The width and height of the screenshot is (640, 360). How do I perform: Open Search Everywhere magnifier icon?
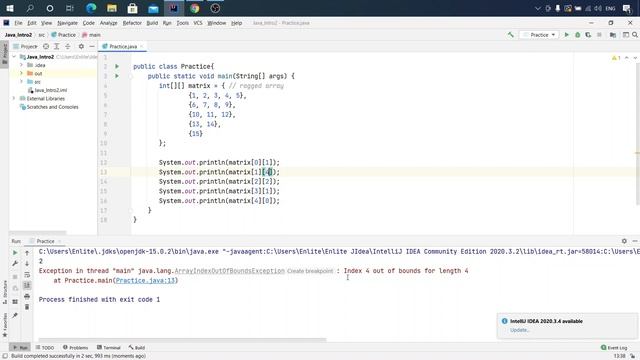coord(635,35)
